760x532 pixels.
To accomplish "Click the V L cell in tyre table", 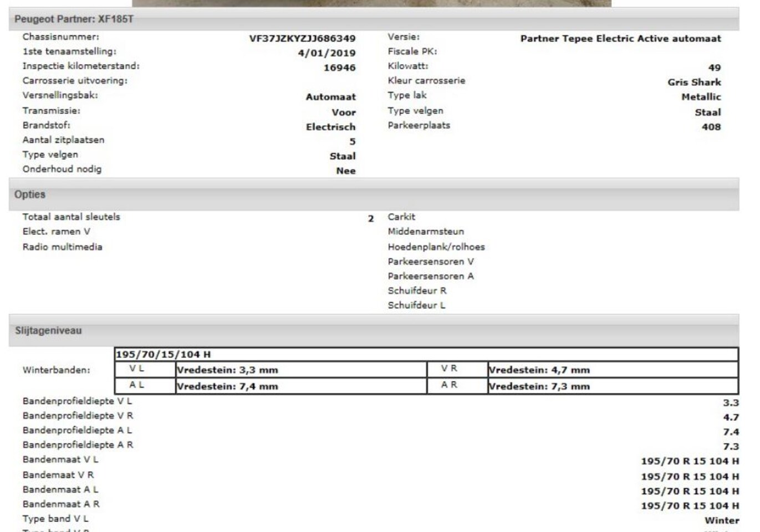I will pos(145,370).
